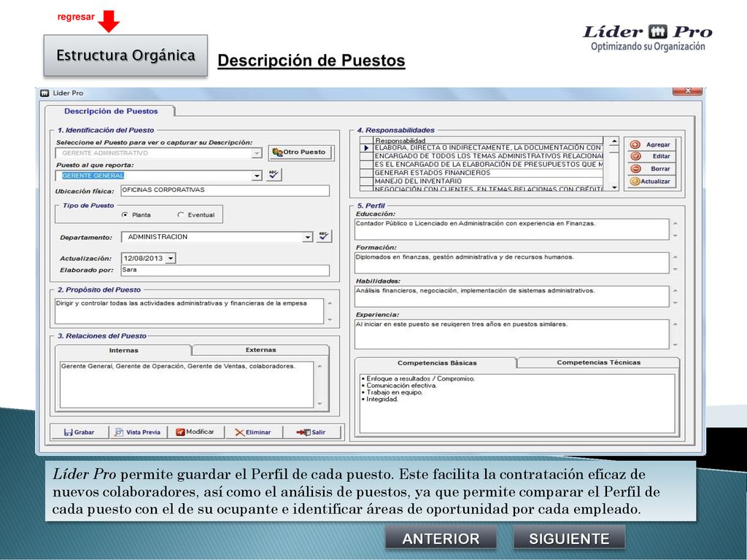Select the Planta radio button
The width and height of the screenshot is (747, 560).
point(125,215)
